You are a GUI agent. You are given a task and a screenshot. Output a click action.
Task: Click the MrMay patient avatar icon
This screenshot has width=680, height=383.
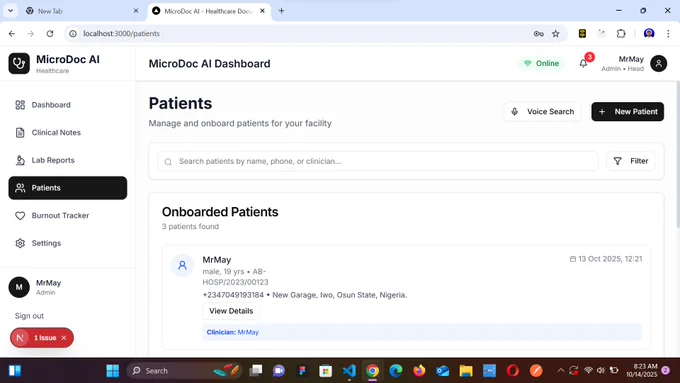(x=182, y=265)
